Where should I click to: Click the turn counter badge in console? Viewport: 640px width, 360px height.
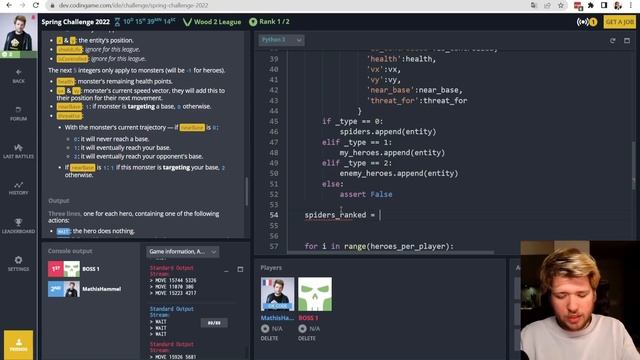[214, 323]
